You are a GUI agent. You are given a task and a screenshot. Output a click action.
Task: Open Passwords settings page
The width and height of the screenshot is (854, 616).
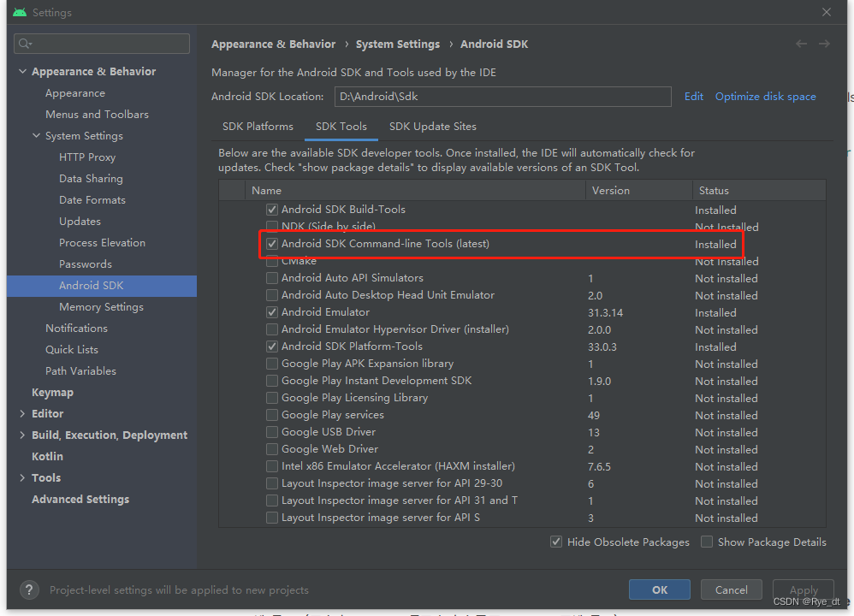(x=85, y=264)
